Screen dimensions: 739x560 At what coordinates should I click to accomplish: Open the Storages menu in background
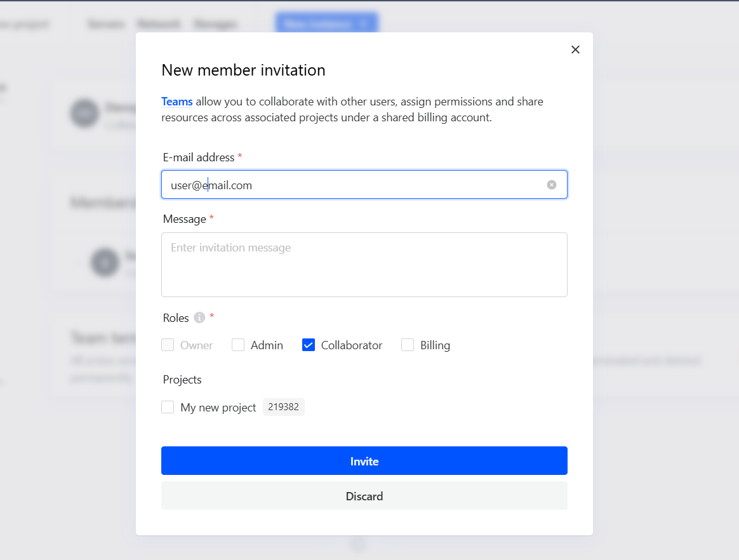(215, 24)
